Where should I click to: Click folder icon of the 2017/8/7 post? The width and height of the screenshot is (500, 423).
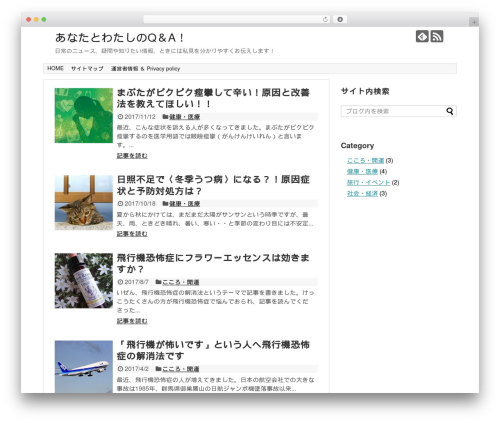tap(158, 282)
